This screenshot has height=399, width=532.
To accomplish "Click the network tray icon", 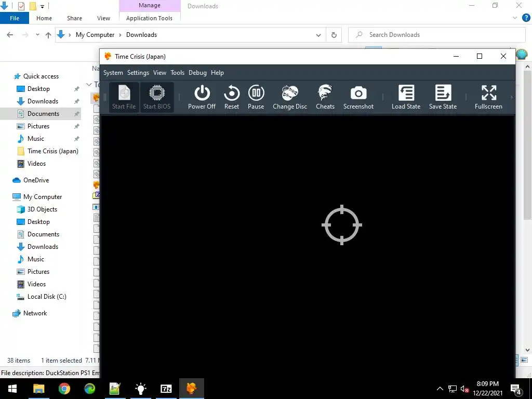I will (453, 389).
